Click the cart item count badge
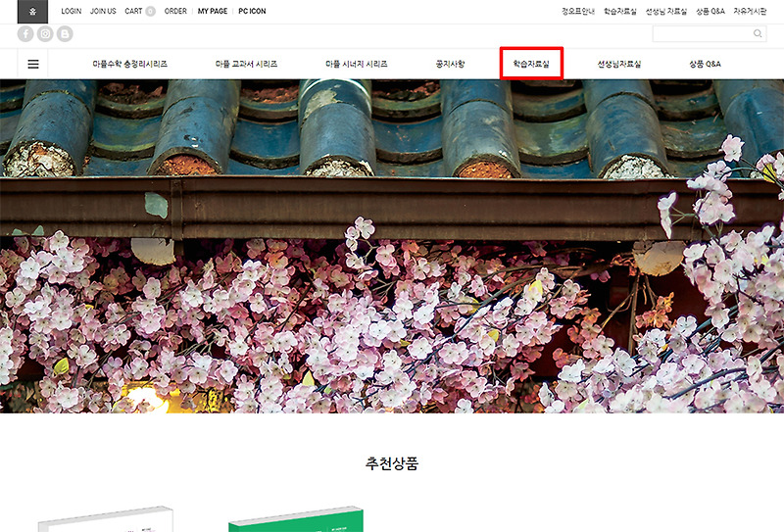Image resolution: width=784 pixels, height=532 pixels. coord(150,11)
